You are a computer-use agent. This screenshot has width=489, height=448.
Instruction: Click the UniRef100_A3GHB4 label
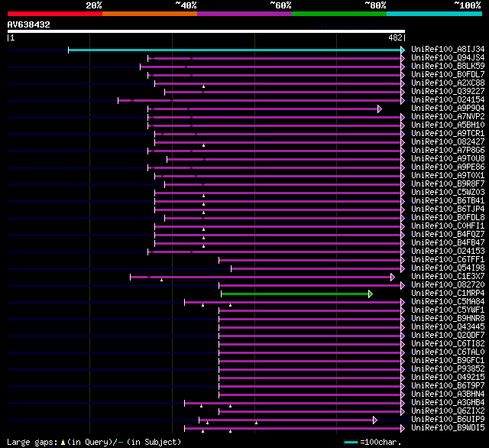tap(448, 403)
